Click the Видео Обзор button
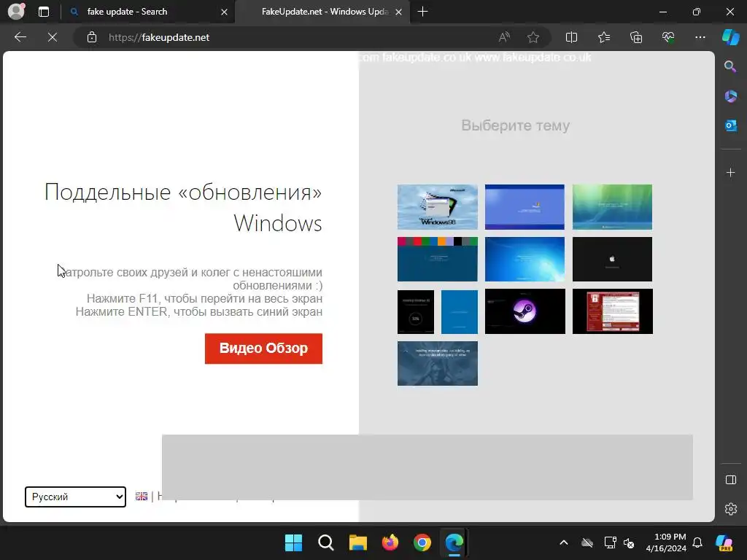This screenshot has width=747, height=560. click(263, 349)
